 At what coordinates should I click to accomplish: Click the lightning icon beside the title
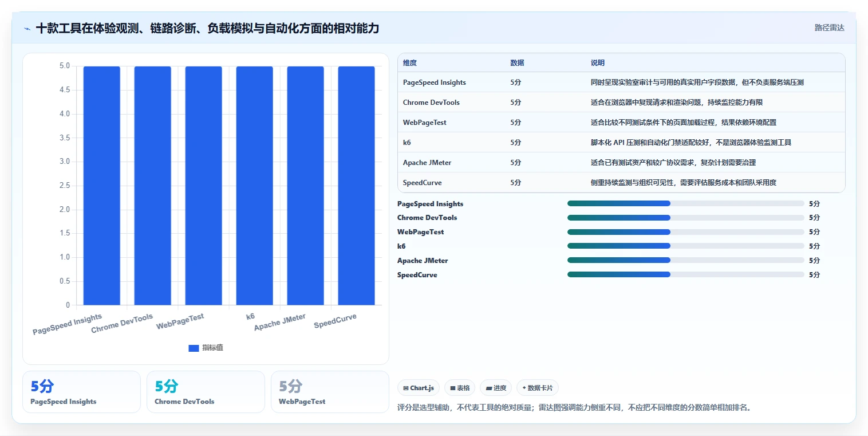27,29
